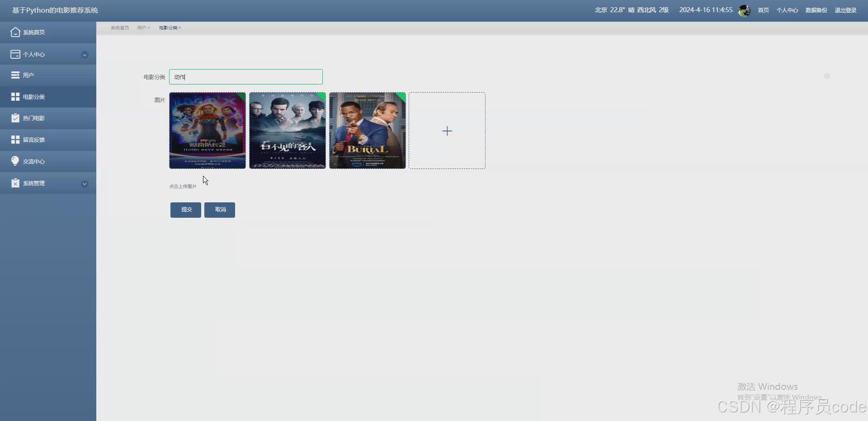The height and width of the screenshot is (421, 868).
Task: Open 交流中心 label in sidebar
Action: click(34, 162)
